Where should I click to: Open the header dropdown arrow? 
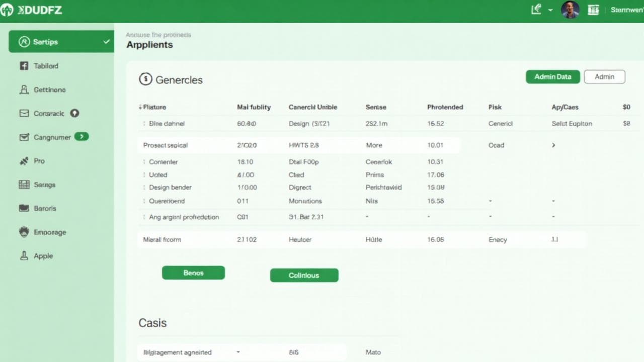point(550,10)
